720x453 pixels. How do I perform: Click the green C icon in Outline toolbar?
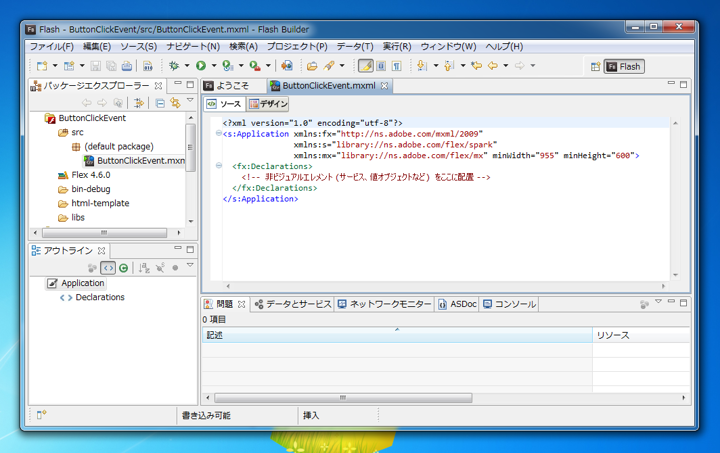[x=124, y=268]
